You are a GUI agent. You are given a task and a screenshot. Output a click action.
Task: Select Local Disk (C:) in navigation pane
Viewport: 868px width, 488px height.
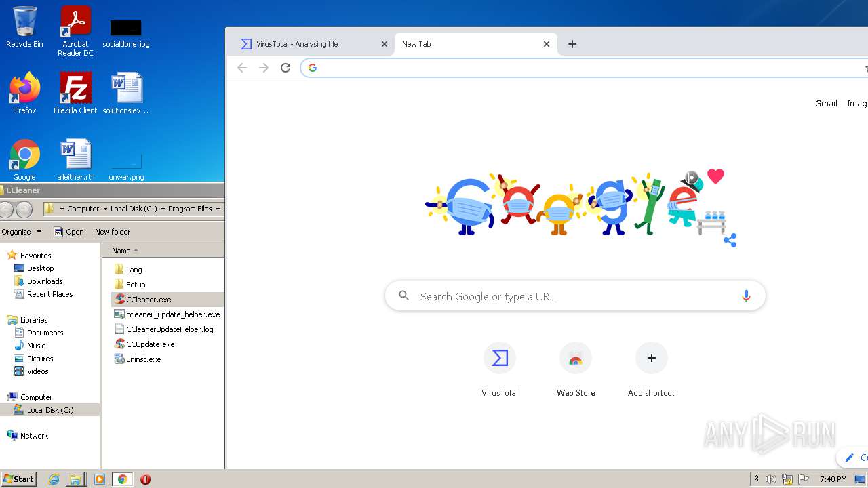(x=50, y=410)
